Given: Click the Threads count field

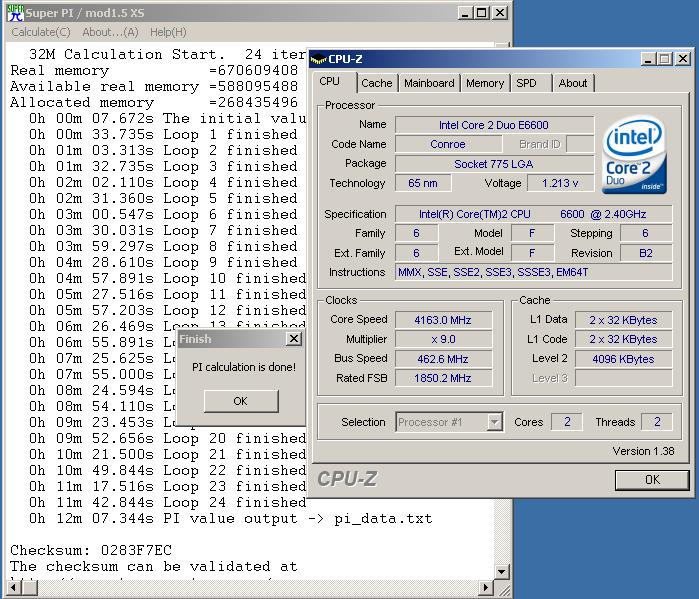Looking at the screenshot, I should (657, 422).
